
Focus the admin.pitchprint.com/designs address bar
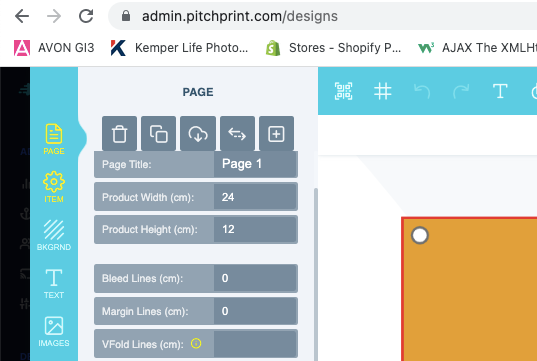[x=322, y=16]
